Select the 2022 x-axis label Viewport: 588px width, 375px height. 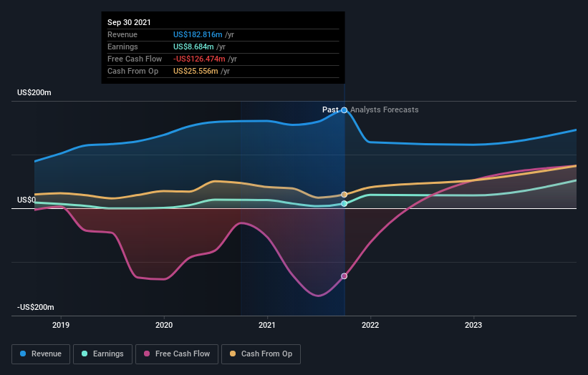coord(370,325)
